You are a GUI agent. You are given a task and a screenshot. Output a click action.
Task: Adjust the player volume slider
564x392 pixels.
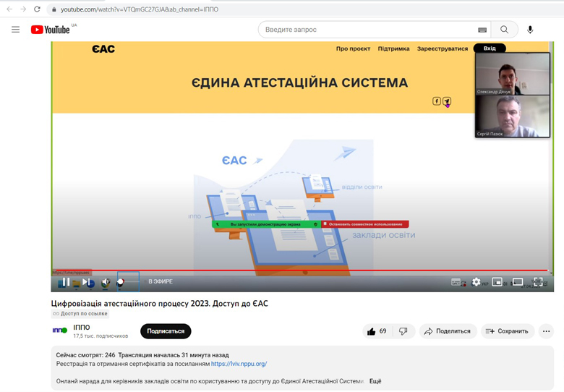[x=129, y=281]
